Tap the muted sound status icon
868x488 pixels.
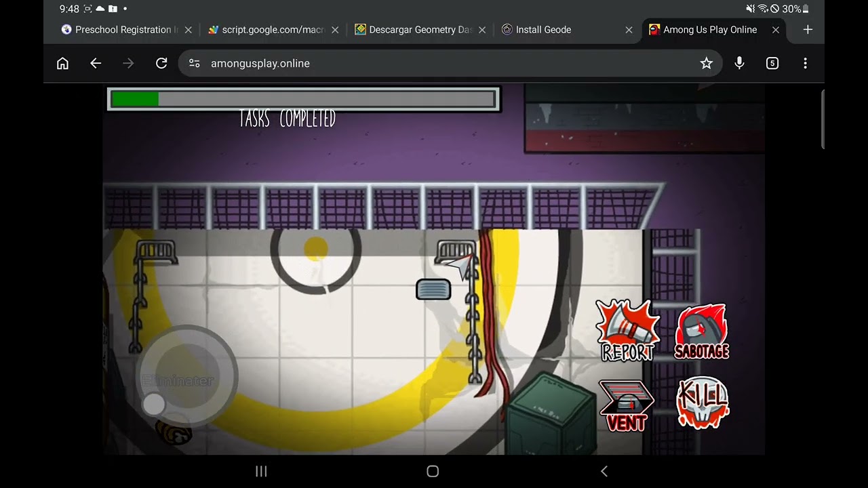[x=751, y=9]
